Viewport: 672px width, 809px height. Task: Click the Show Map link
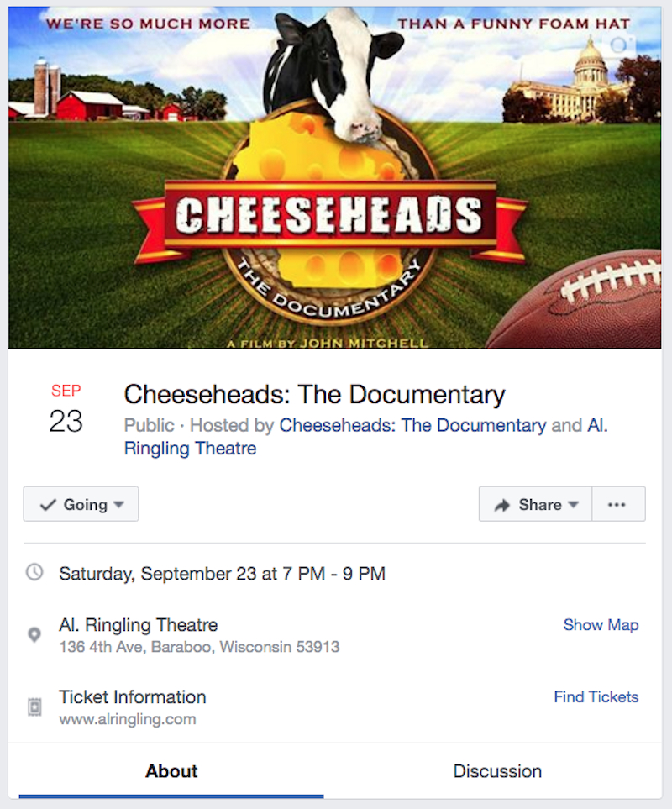tap(601, 625)
